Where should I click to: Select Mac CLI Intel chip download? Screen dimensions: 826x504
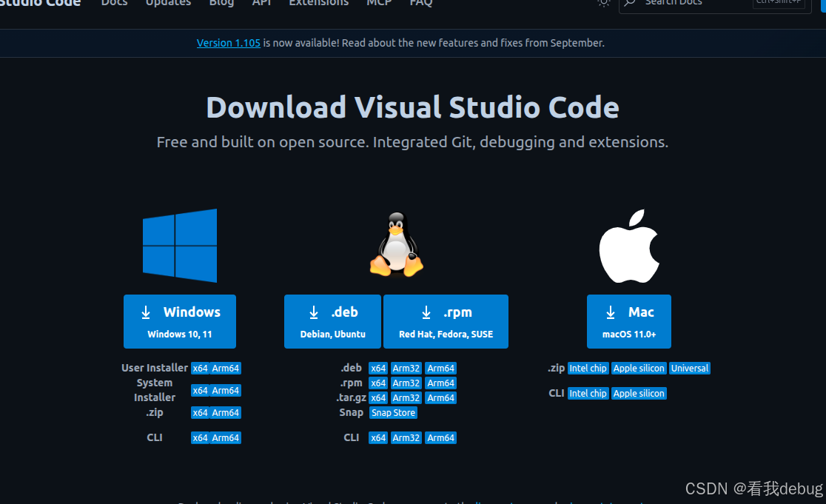click(x=588, y=394)
